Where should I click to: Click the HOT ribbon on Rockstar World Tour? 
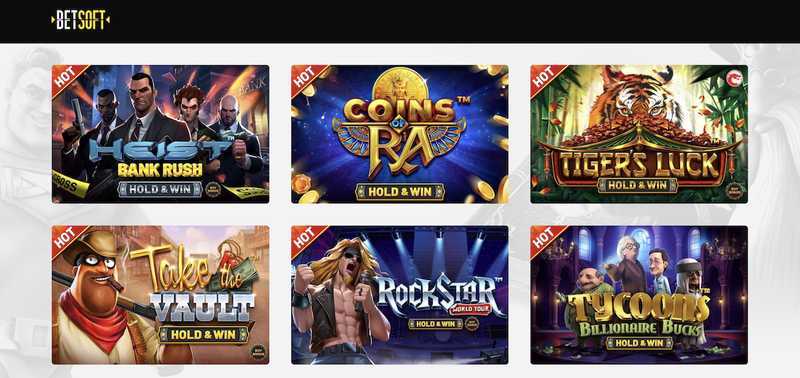click(x=307, y=239)
